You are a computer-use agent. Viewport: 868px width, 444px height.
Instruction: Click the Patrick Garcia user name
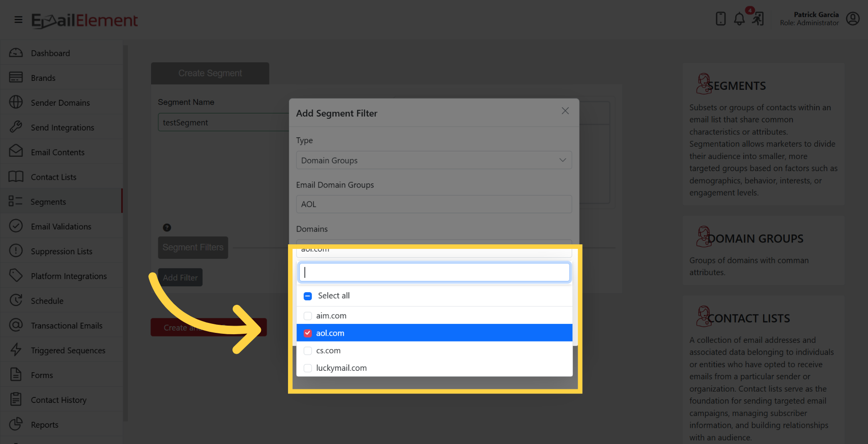click(816, 14)
